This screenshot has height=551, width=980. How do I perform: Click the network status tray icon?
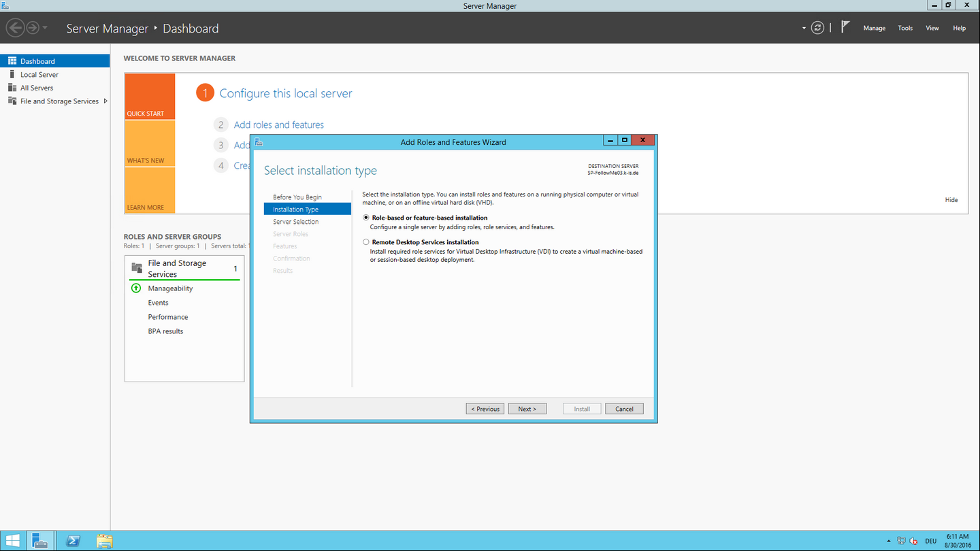pyautogui.click(x=901, y=541)
